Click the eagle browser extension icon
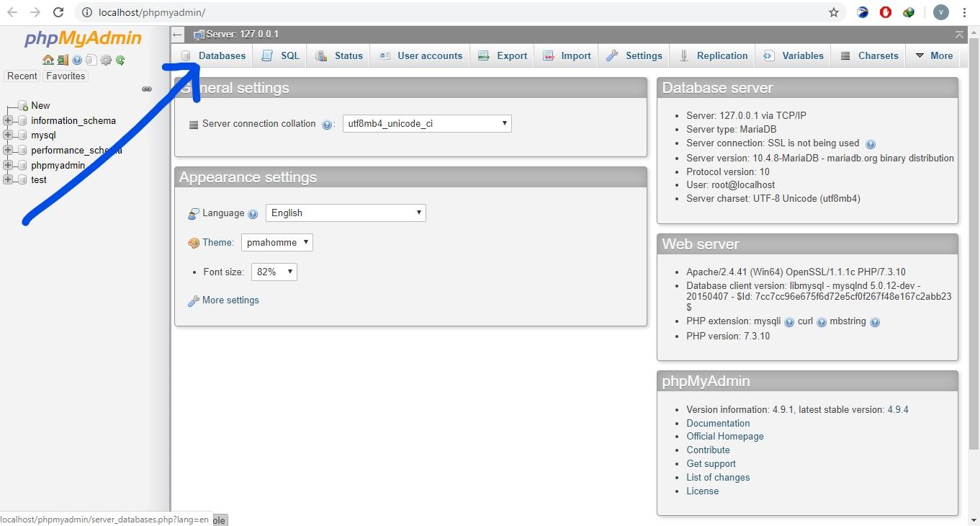The image size is (980, 526). pyautogui.click(x=863, y=12)
